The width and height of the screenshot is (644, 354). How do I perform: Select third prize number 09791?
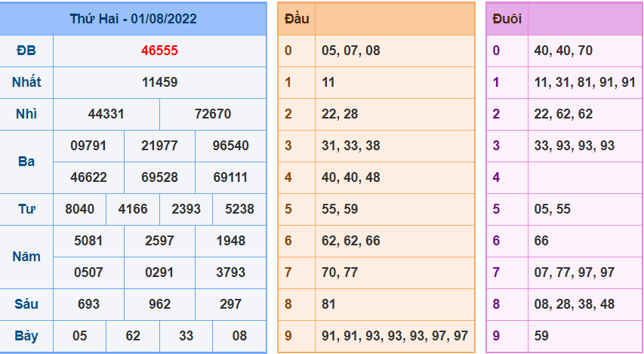pyautogui.click(x=88, y=146)
